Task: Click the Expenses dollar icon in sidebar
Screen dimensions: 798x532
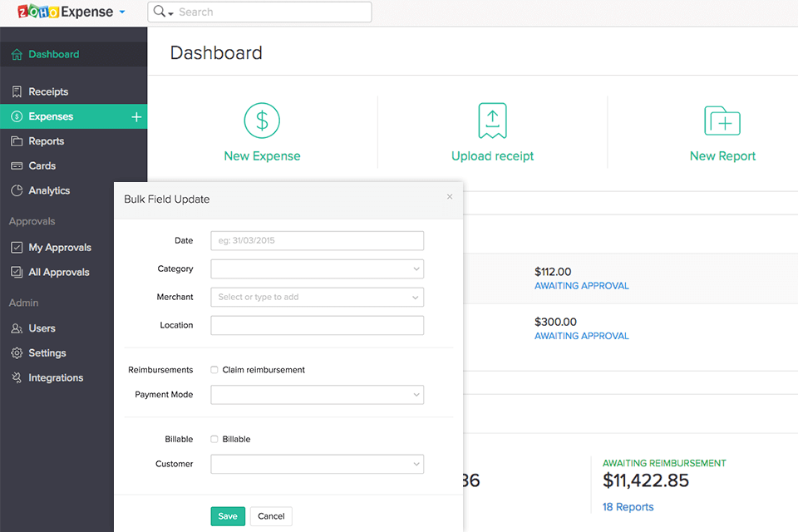Action: [x=17, y=116]
